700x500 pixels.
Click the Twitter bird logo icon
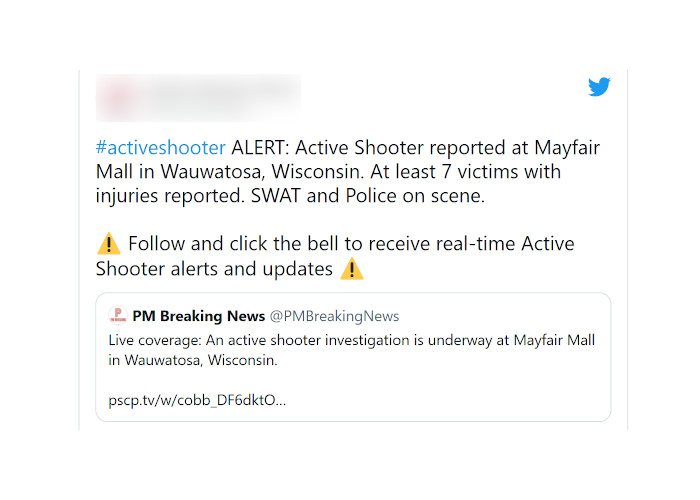click(599, 87)
